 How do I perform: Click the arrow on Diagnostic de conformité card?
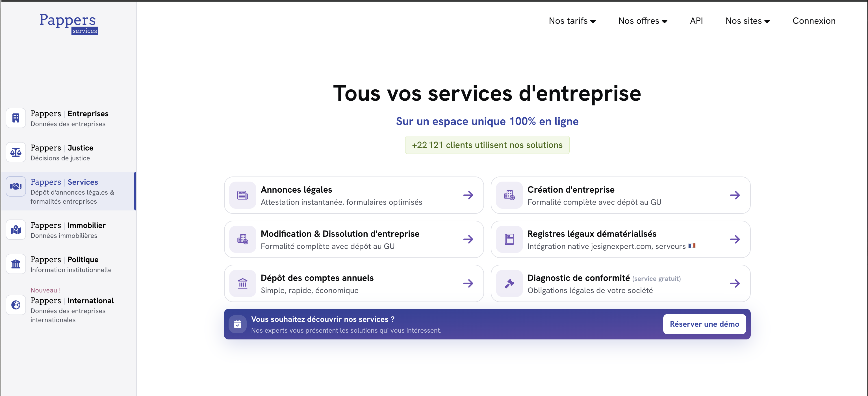(735, 284)
